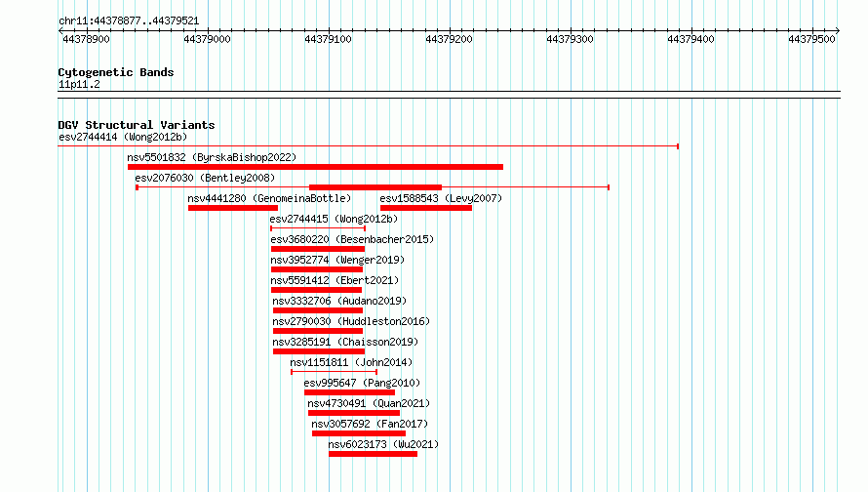Open the nsv5501832 (ByrskaBishop2022) label

pyautogui.click(x=212, y=157)
